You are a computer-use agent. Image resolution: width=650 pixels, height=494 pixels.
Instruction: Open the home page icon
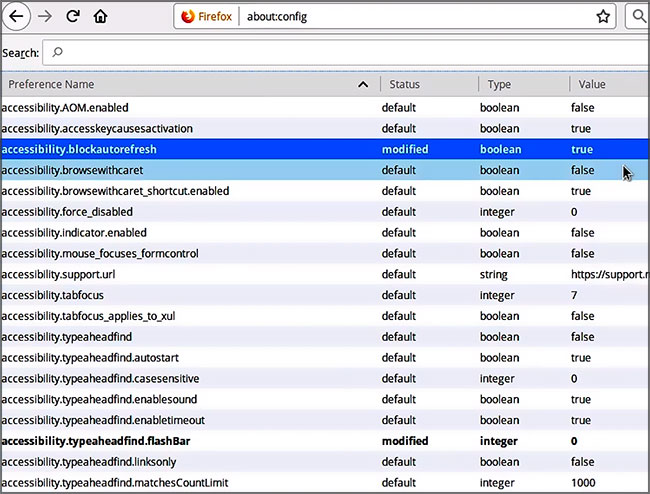(100, 17)
